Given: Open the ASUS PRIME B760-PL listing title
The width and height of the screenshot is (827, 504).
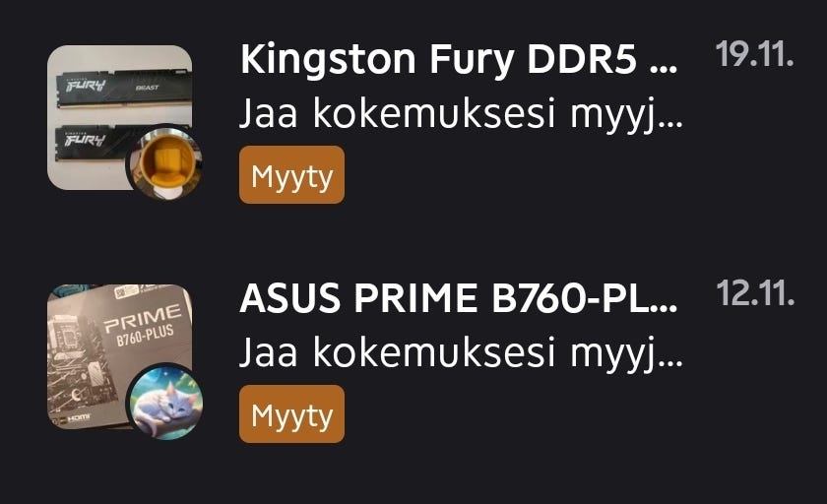Looking at the screenshot, I should click(459, 298).
